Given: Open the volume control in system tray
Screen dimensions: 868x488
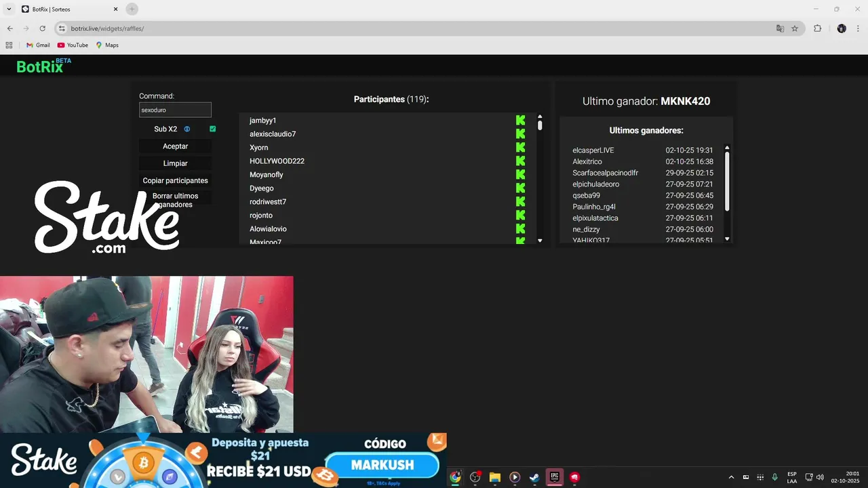Looking at the screenshot, I should [x=820, y=477].
